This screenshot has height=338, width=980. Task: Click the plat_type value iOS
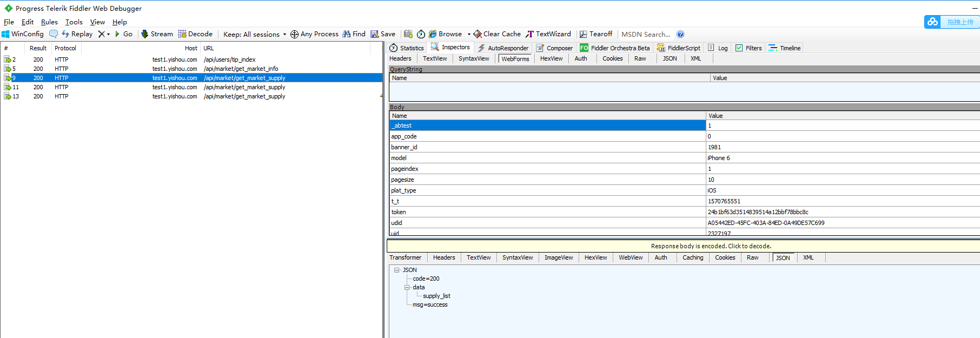(712, 190)
